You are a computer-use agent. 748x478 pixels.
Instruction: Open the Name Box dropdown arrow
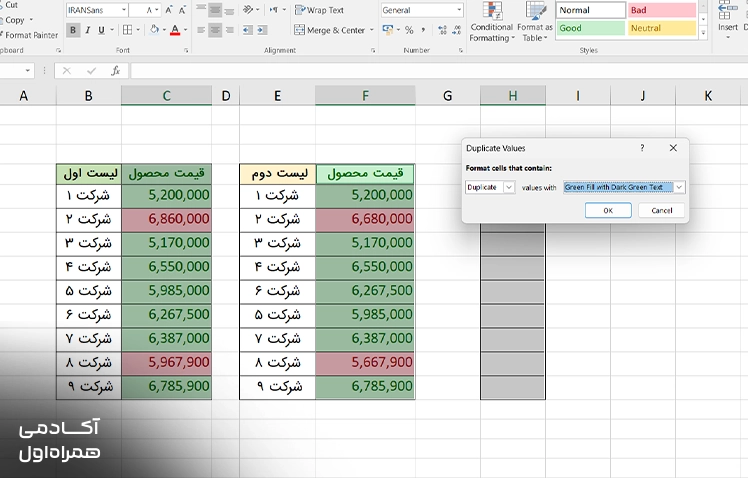coord(28,71)
